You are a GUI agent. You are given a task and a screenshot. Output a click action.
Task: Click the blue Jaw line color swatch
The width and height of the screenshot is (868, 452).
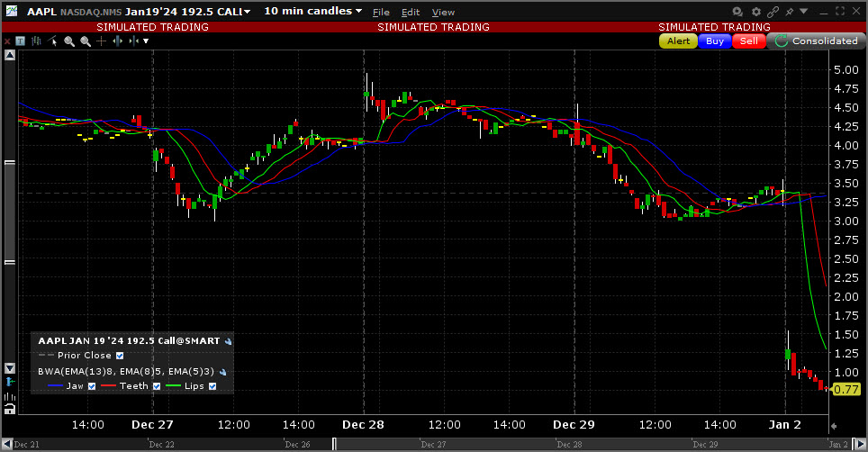point(55,386)
